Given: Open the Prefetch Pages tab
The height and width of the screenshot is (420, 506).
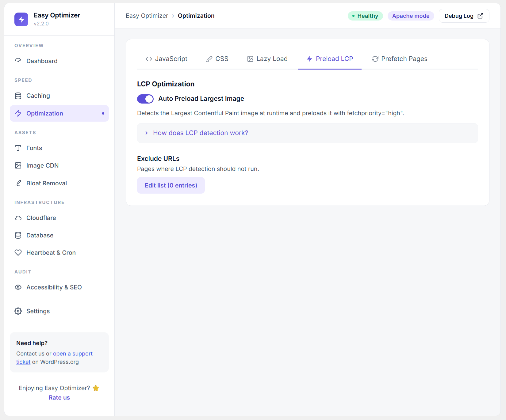Looking at the screenshot, I should 399,59.
